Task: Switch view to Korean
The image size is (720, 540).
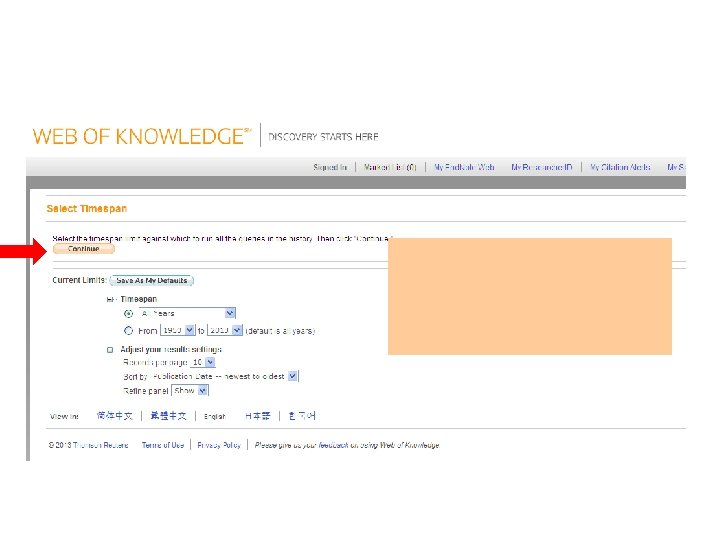Action: (x=302, y=416)
